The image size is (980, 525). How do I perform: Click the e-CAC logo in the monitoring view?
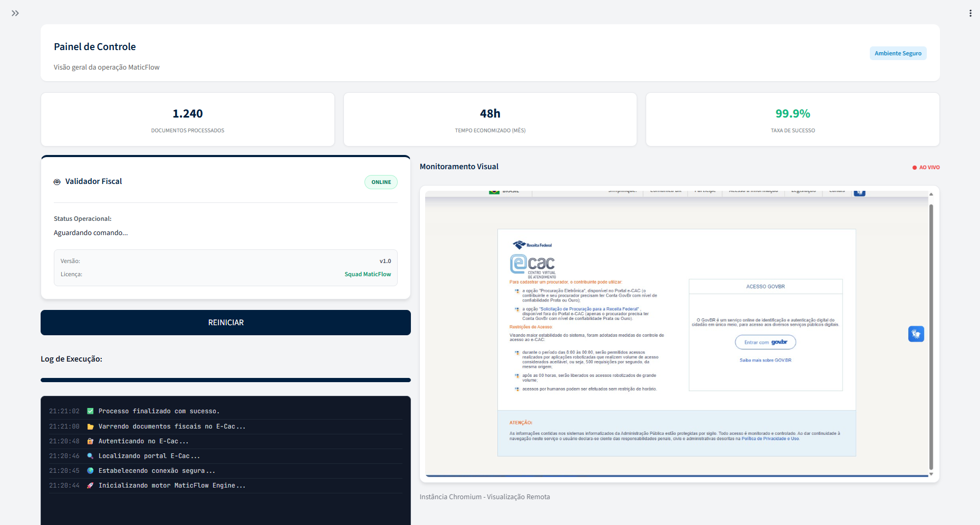(x=533, y=264)
